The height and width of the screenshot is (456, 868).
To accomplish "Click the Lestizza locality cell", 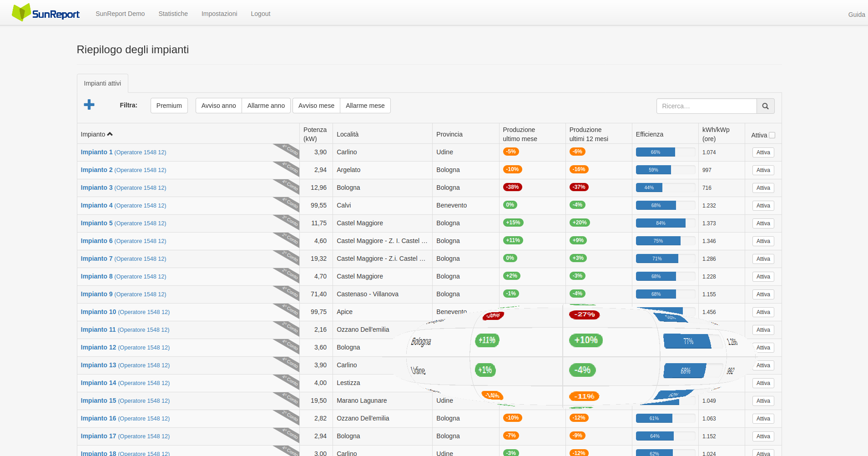I will click(x=348, y=383).
